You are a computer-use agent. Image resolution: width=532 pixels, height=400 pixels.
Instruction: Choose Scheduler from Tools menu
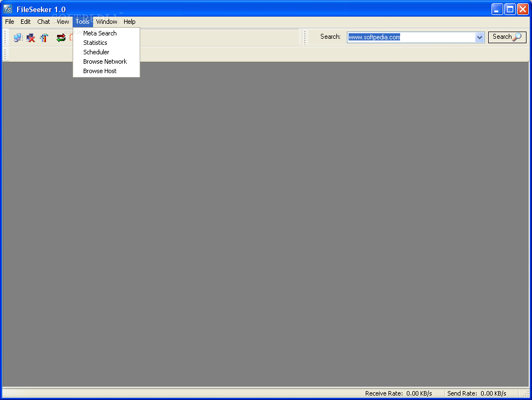tap(106, 52)
